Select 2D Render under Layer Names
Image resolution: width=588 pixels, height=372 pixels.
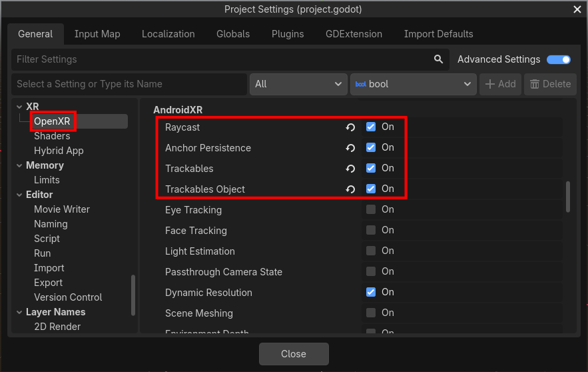[x=57, y=327]
